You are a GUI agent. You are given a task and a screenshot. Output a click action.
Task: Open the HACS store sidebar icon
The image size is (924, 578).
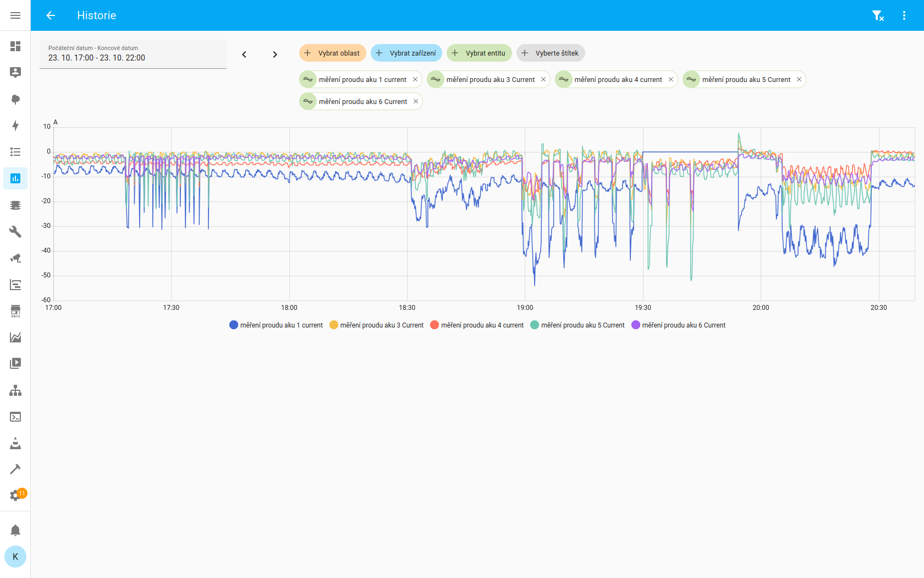15,312
